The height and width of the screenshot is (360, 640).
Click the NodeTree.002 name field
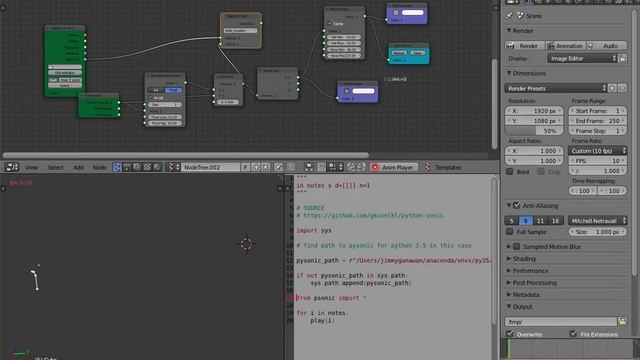pyautogui.click(x=211, y=167)
